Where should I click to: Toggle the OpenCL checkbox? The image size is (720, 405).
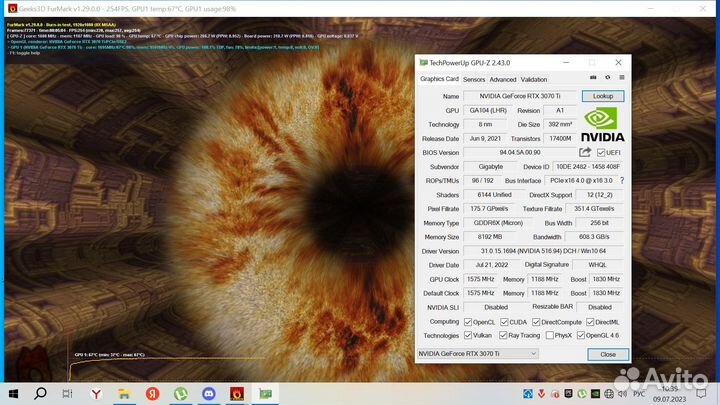click(468, 322)
